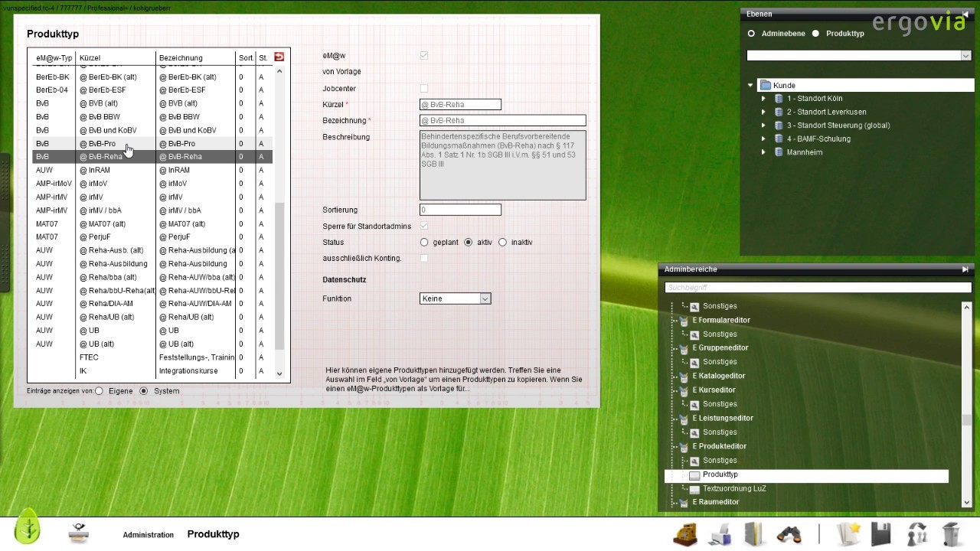The height and width of the screenshot is (551, 980).
Task: Click the green leaf ergovia logo
Action: pos(28,528)
